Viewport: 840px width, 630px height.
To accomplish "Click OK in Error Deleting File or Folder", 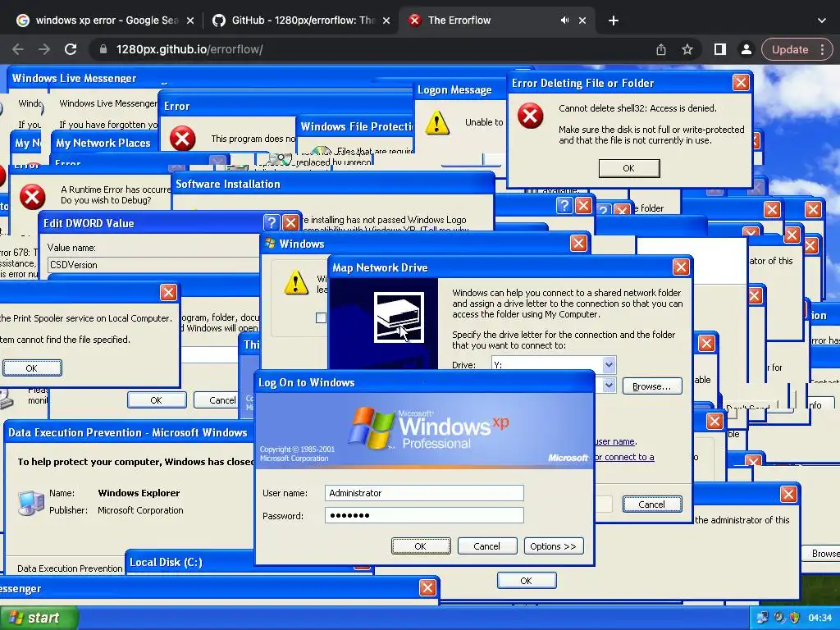I will tap(629, 168).
